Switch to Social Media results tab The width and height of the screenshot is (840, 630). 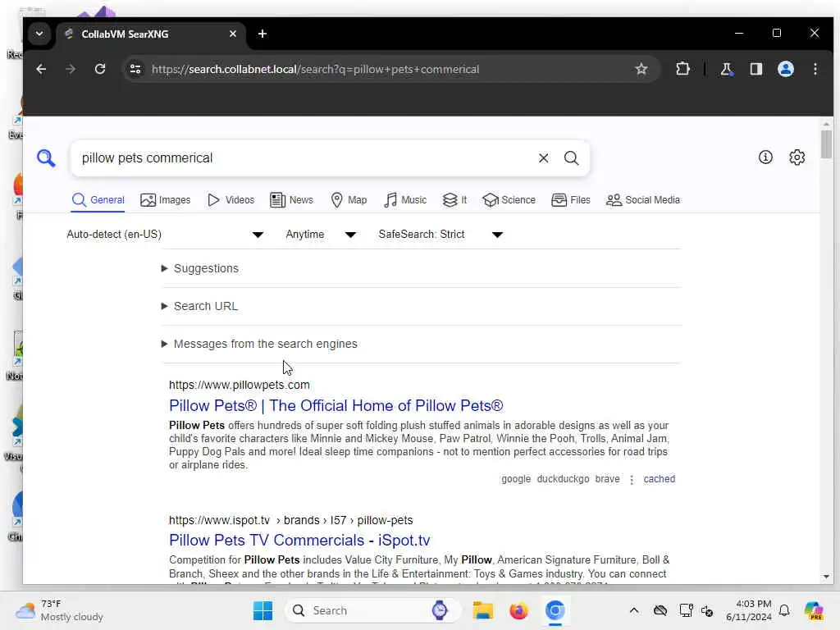click(x=643, y=200)
